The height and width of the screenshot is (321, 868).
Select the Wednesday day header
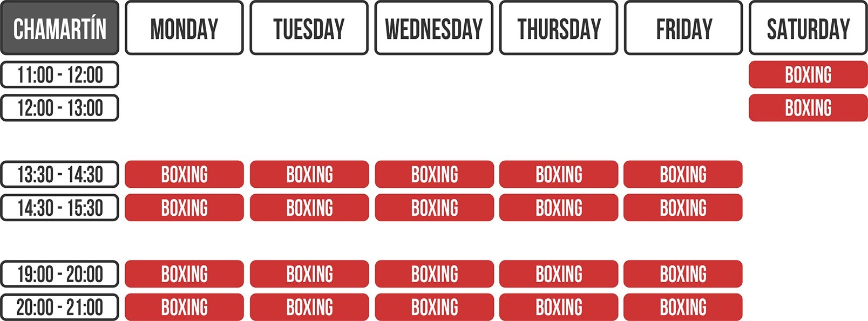click(434, 28)
